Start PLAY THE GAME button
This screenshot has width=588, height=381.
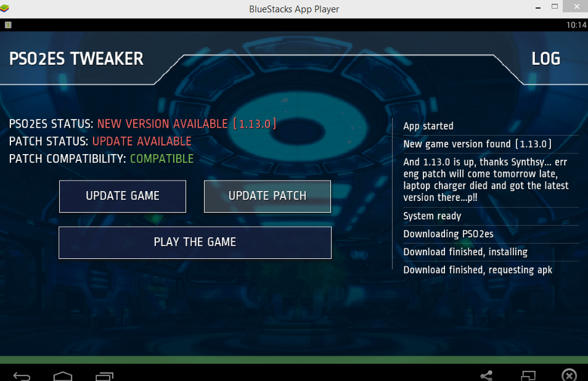click(195, 242)
